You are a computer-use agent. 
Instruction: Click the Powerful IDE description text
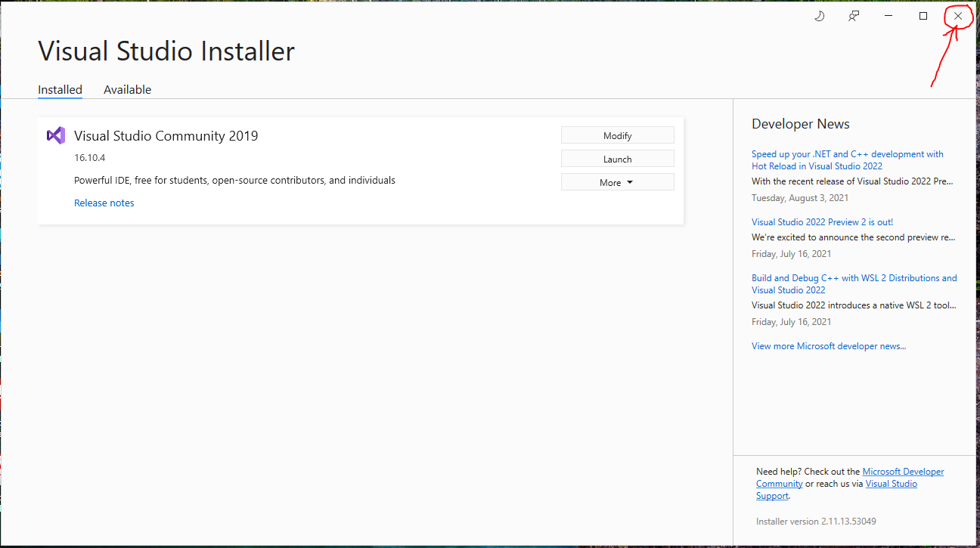pos(234,181)
